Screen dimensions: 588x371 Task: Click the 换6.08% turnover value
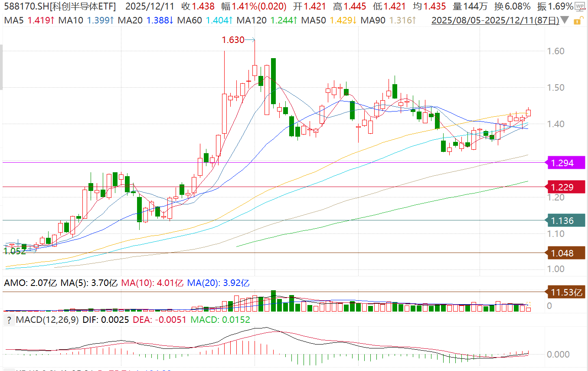513,7
